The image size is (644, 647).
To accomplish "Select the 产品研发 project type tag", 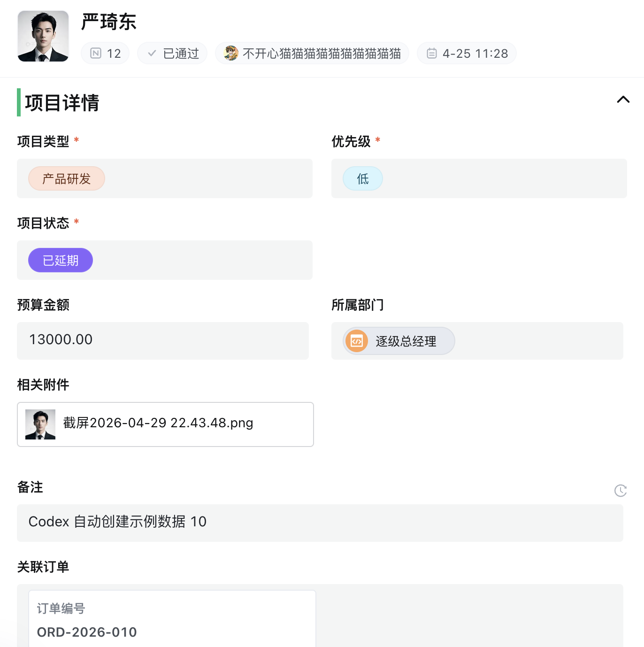I will 67,178.
